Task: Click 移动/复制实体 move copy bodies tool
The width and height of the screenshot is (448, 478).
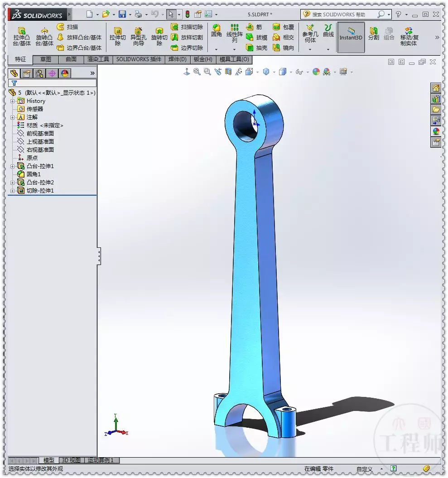Action: coord(409,37)
